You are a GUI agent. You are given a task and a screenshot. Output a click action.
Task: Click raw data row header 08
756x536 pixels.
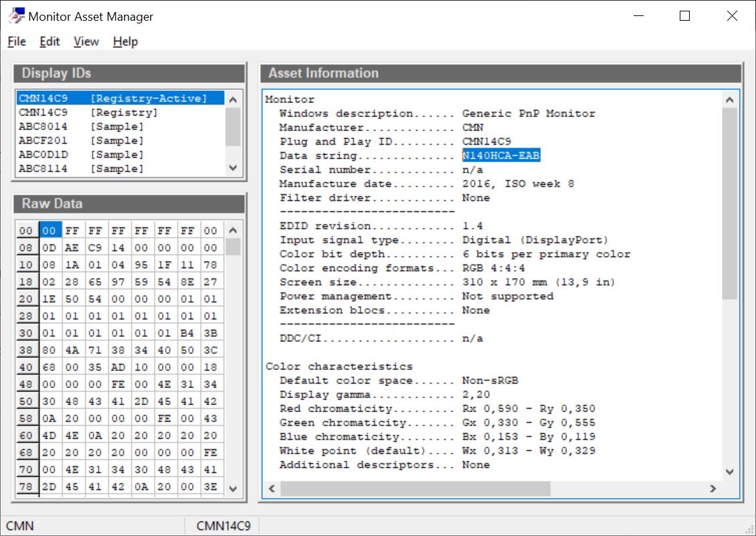coord(26,248)
